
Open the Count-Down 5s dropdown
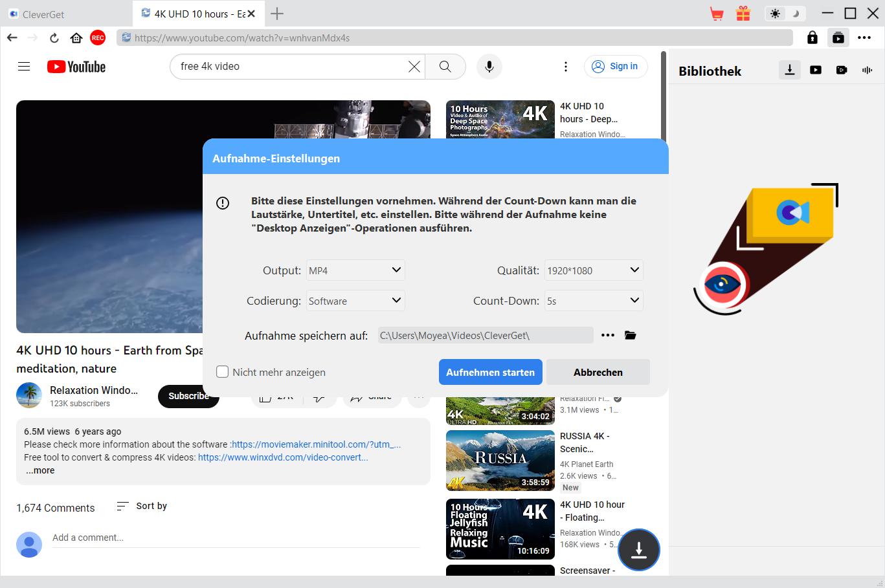tap(594, 301)
